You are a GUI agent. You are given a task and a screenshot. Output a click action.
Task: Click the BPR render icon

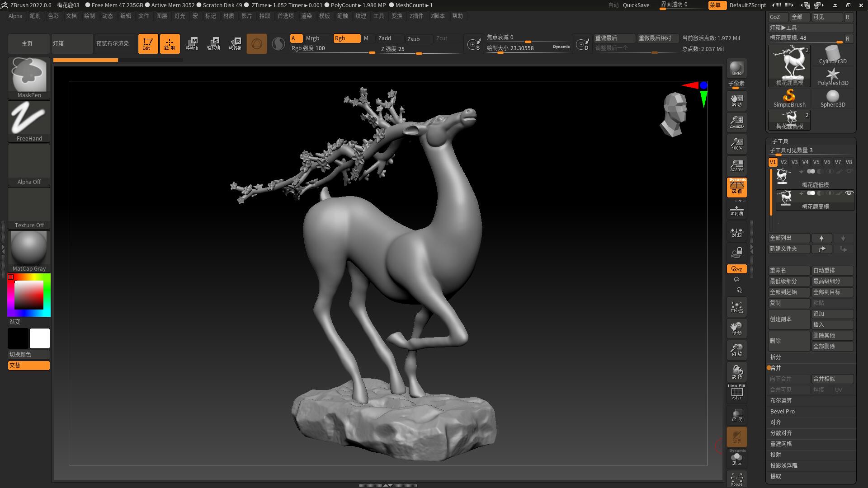[736, 69]
